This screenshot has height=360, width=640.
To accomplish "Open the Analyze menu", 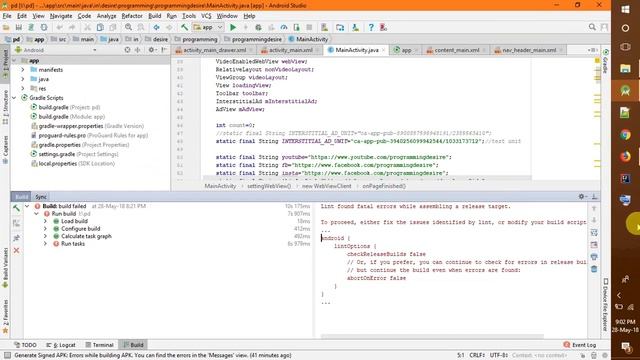I will pyautogui.click(x=106, y=16).
